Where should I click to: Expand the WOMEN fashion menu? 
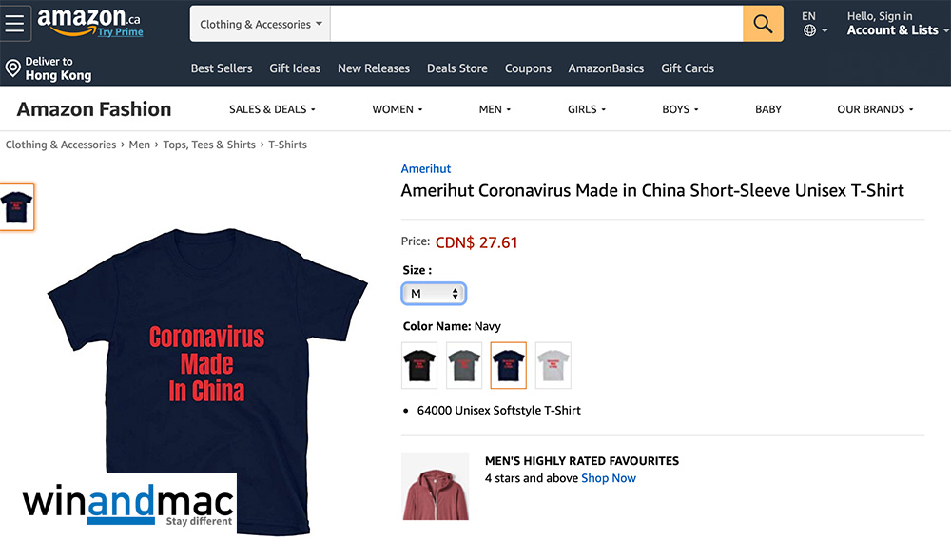point(398,109)
